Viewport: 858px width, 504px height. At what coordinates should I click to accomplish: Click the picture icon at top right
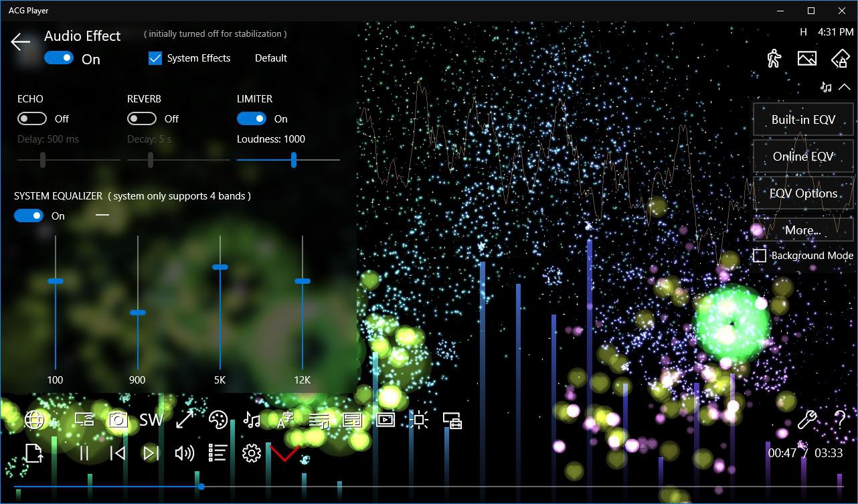(x=807, y=59)
